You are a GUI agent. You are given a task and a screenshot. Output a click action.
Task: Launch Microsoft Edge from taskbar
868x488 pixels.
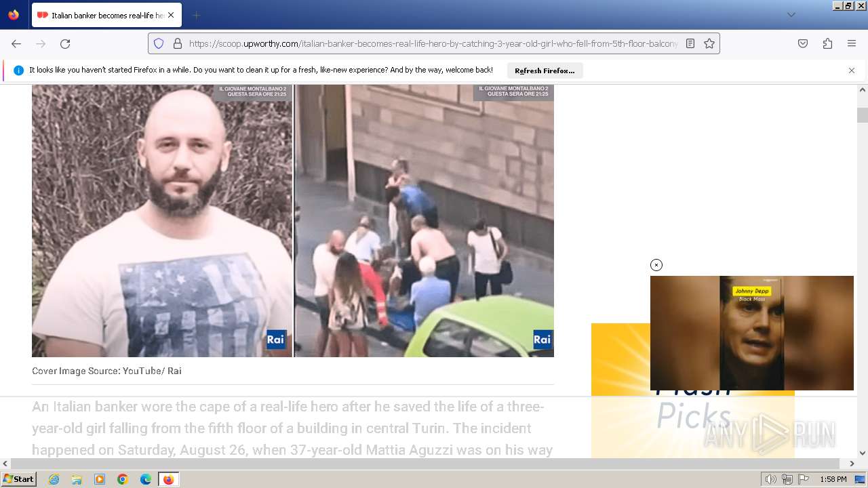coord(146,479)
